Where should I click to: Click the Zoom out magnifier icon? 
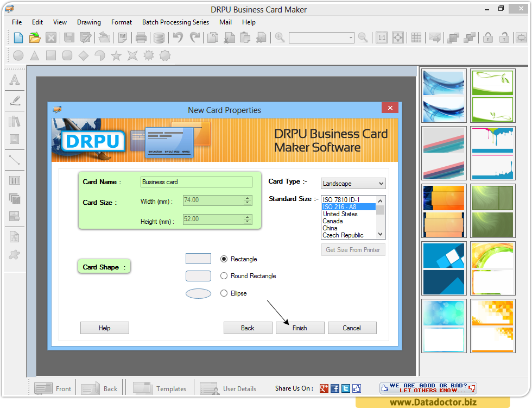(363, 37)
